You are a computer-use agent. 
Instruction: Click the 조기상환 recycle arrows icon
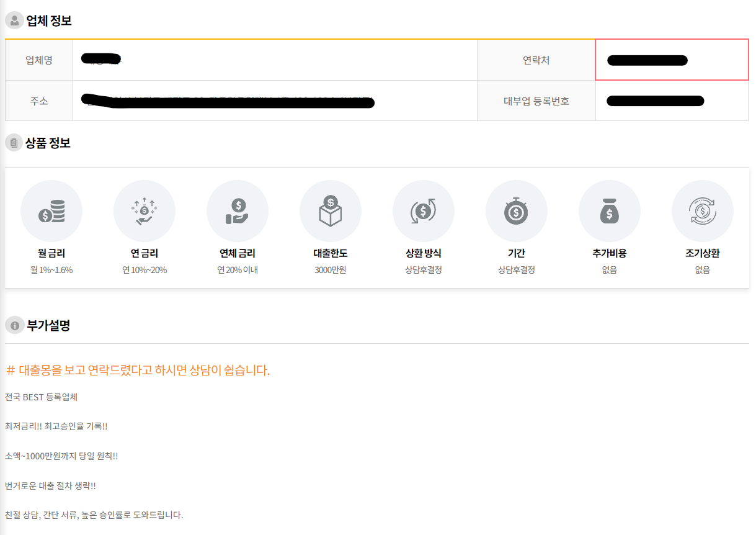(x=703, y=210)
